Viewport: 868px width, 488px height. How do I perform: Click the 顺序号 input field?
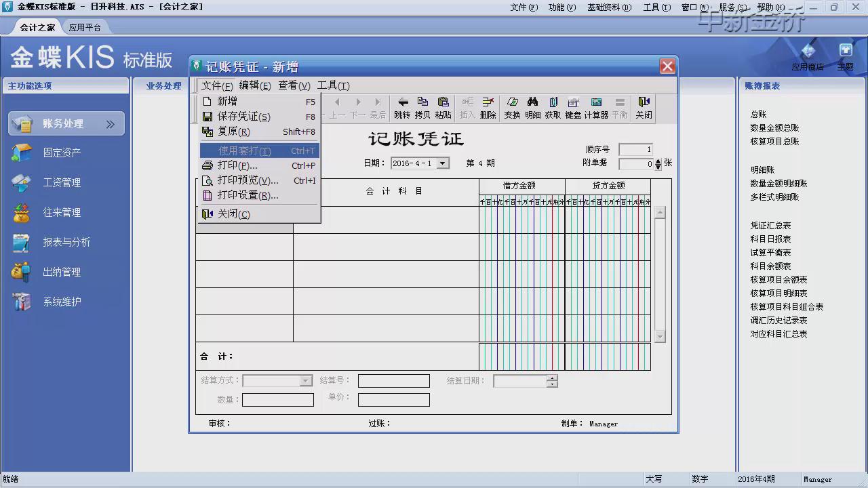(635, 150)
